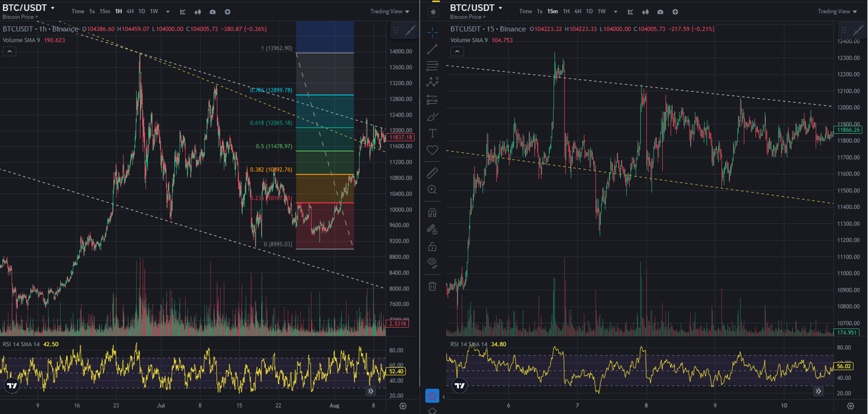Collapse the left chart indicator legend
Viewport: 868px width, 414px height.
(9, 51)
